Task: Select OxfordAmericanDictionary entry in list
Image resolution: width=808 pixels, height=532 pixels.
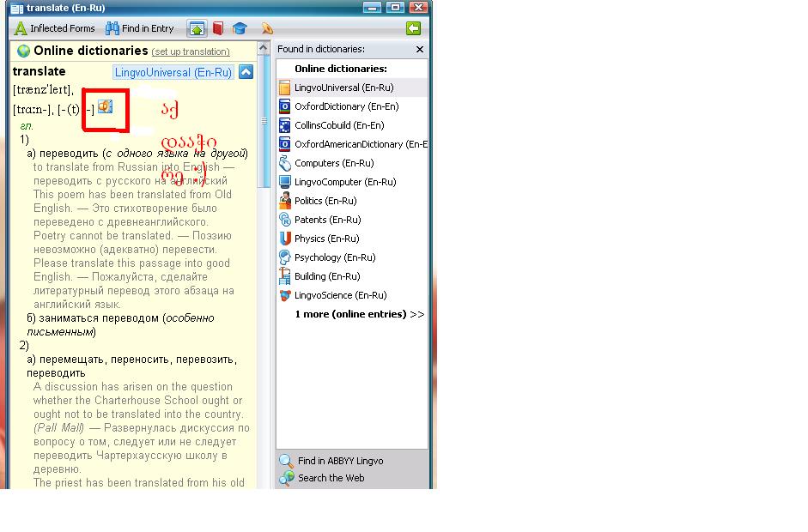Action: click(x=352, y=144)
